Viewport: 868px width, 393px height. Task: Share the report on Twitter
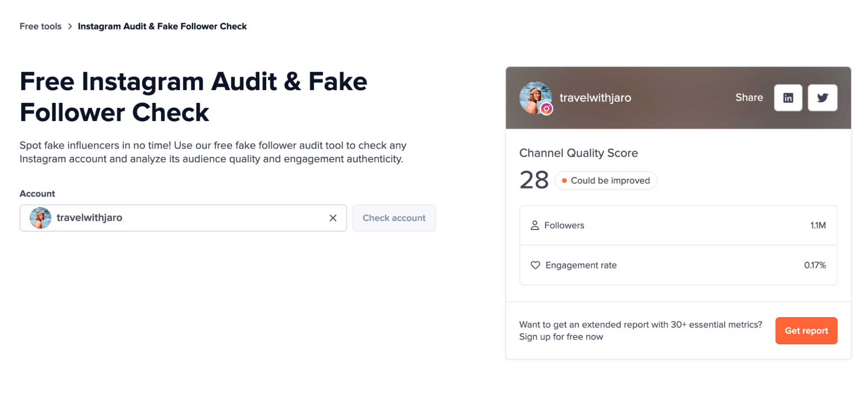click(x=822, y=98)
